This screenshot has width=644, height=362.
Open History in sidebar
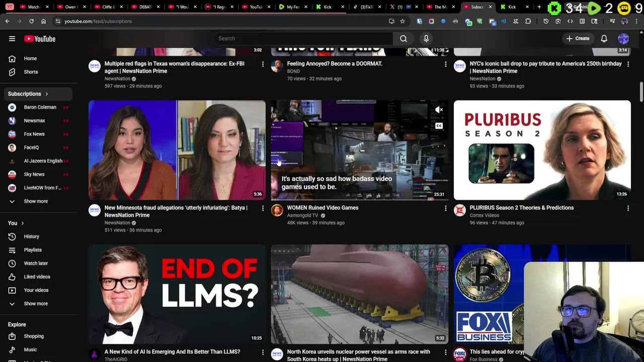click(39, 236)
